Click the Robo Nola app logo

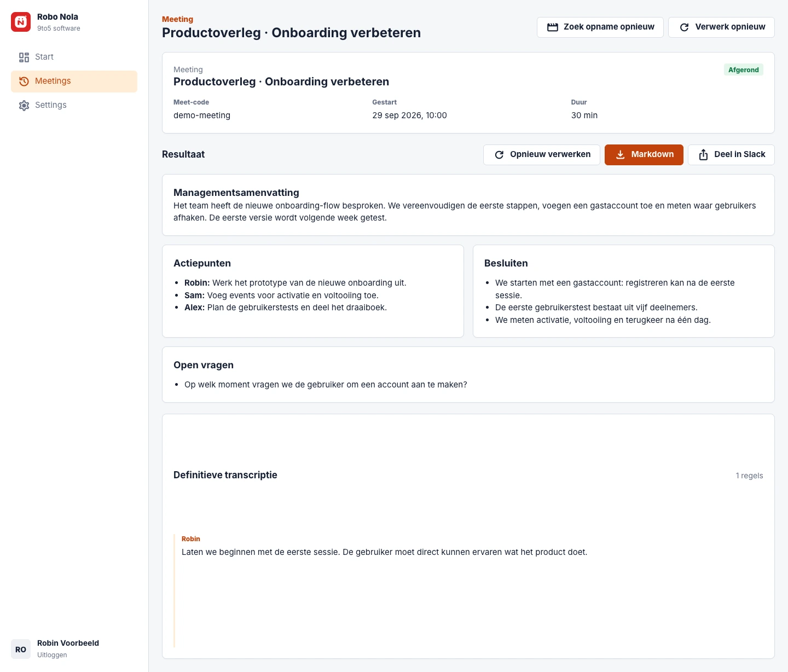point(21,22)
